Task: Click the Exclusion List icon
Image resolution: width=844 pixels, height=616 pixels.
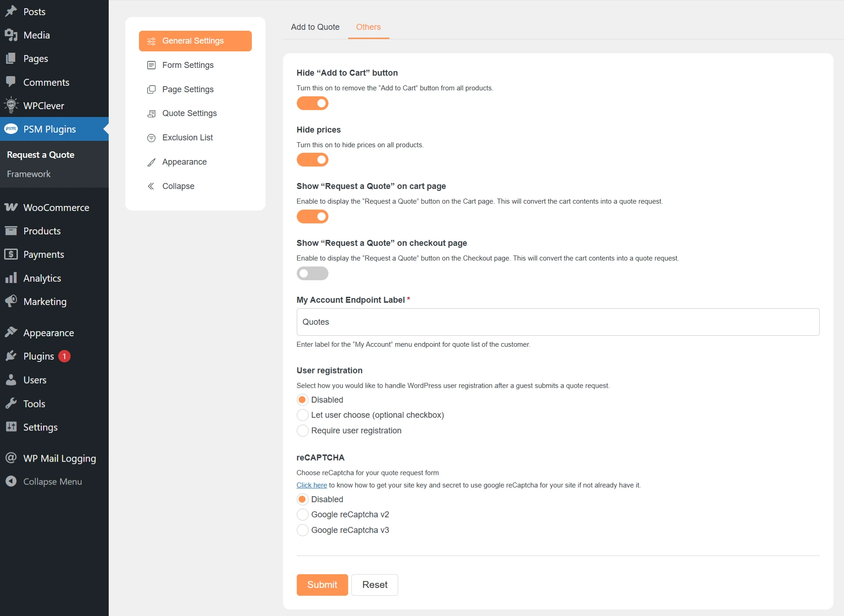Action: (x=151, y=138)
